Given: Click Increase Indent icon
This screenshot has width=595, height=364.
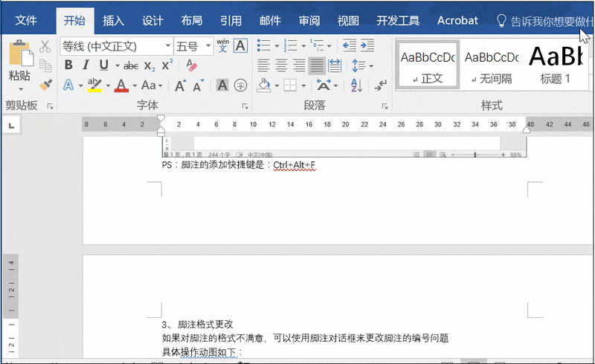Looking at the screenshot, I should (367, 45).
